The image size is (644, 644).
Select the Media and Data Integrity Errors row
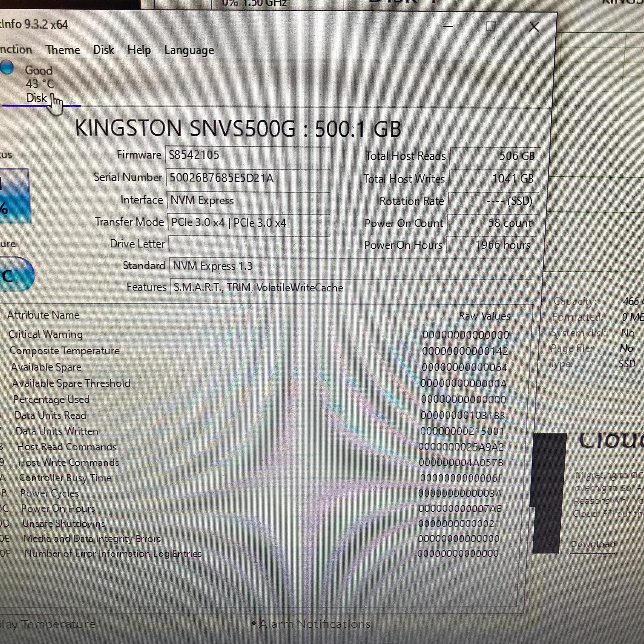(258, 539)
